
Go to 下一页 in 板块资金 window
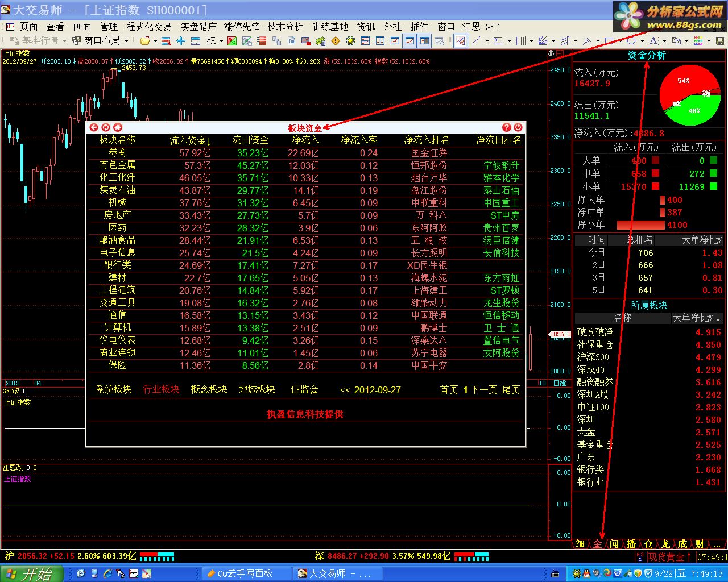pos(484,390)
